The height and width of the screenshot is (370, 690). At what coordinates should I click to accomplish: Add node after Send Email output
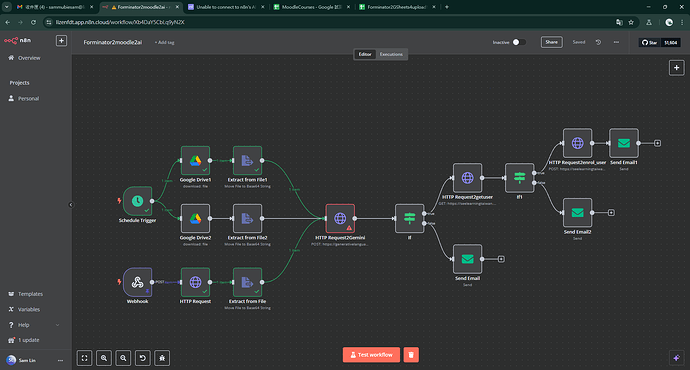(501, 259)
